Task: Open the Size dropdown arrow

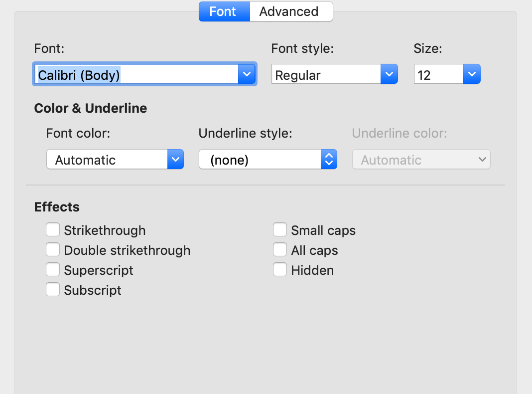Action: coord(472,75)
